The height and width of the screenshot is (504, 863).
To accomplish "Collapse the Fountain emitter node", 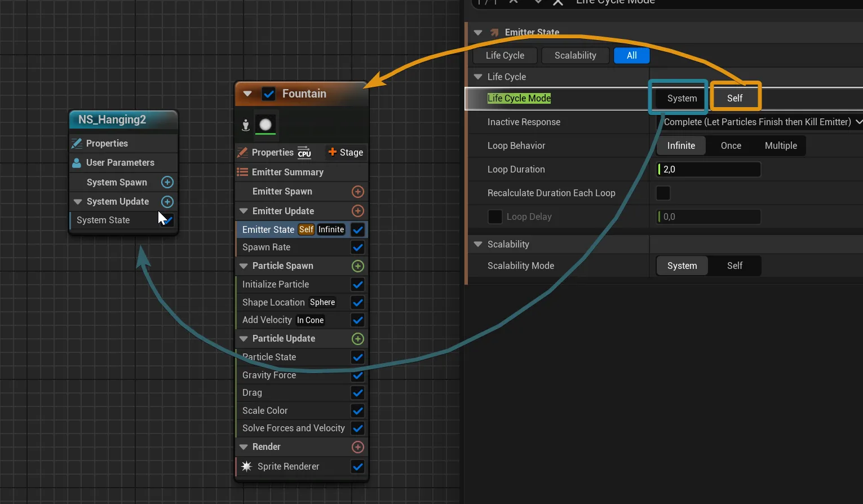I will pyautogui.click(x=247, y=94).
